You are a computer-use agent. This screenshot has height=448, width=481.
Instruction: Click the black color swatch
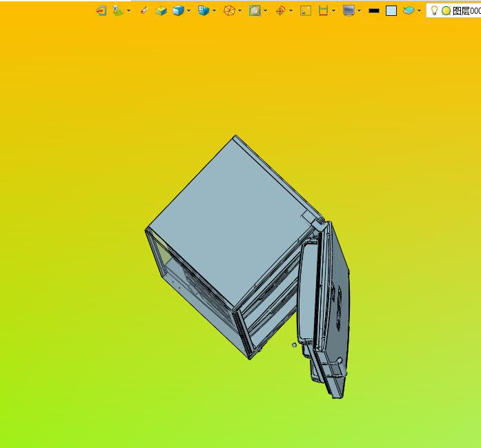click(x=374, y=11)
